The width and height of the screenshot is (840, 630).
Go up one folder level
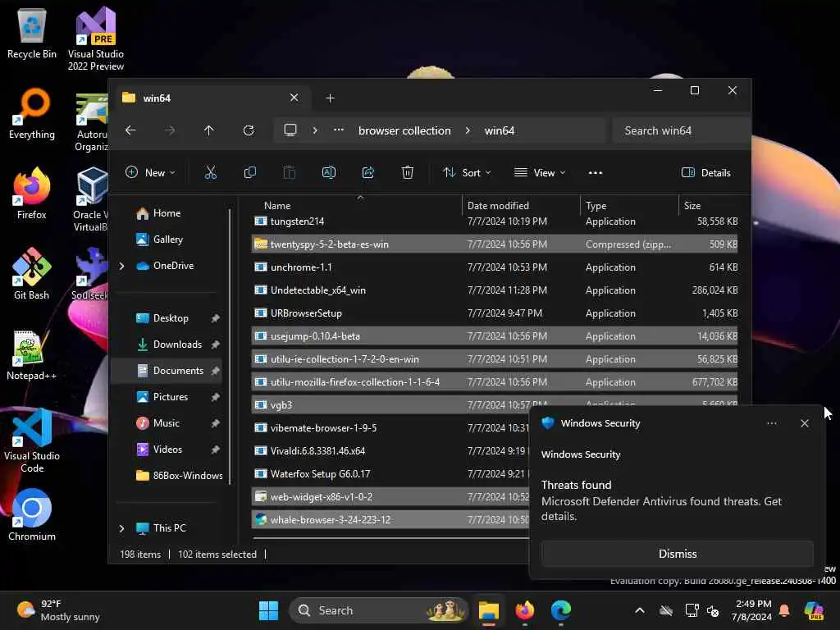tap(209, 130)
